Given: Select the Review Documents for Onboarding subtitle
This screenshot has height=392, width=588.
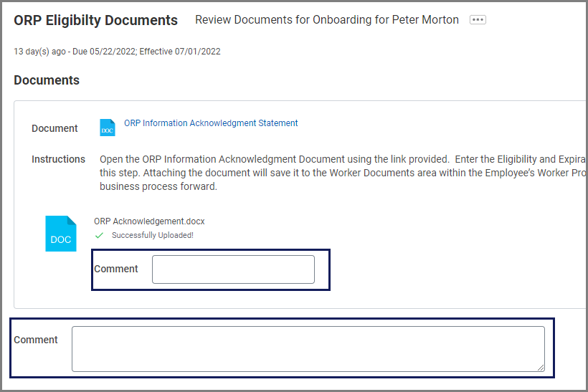Looking at the screenshot, I should 326,20.
